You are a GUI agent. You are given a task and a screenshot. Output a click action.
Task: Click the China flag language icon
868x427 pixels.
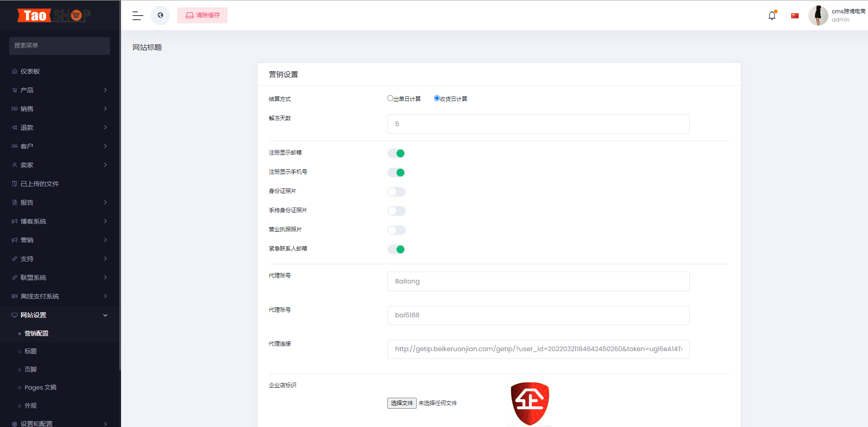click(795, 15)
